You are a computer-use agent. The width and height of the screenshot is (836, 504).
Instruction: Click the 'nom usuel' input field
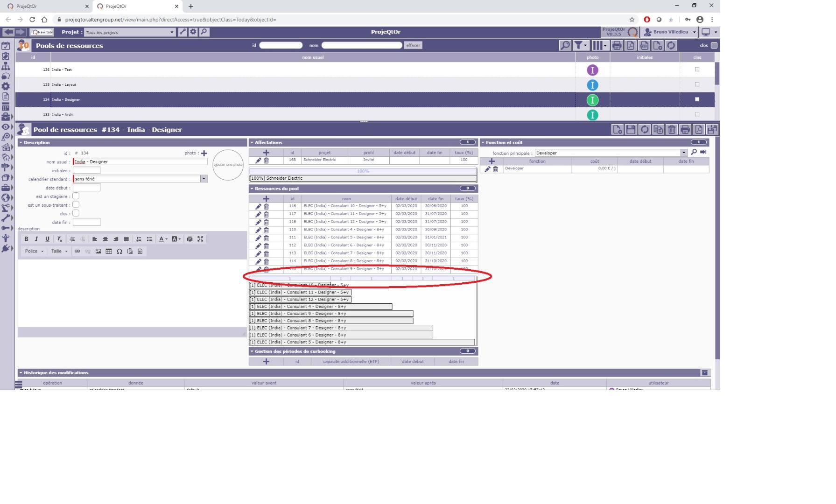click(140, 162)
